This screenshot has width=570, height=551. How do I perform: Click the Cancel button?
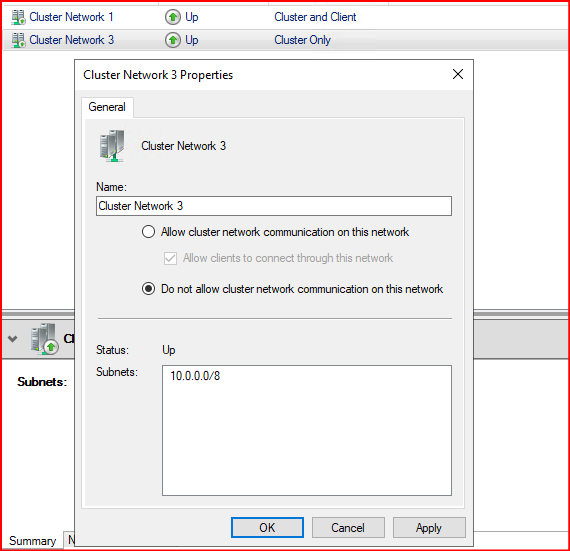point(348,528)
